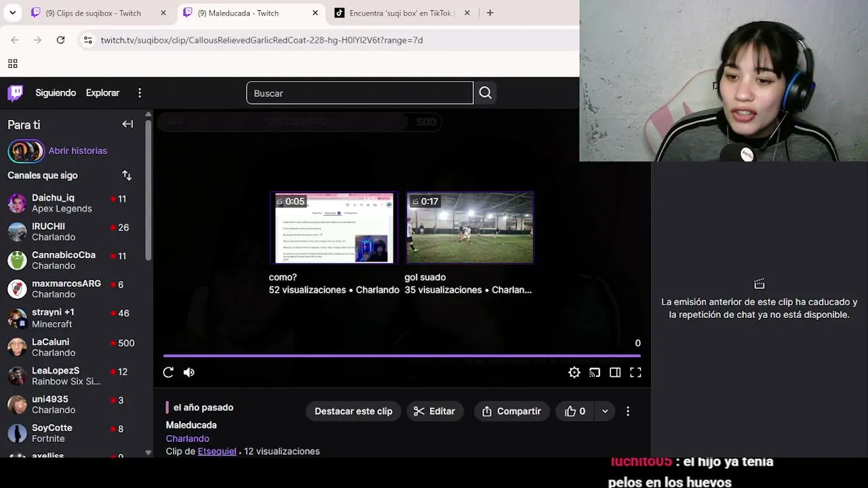Go forward in browser history

tap(38, 40)
